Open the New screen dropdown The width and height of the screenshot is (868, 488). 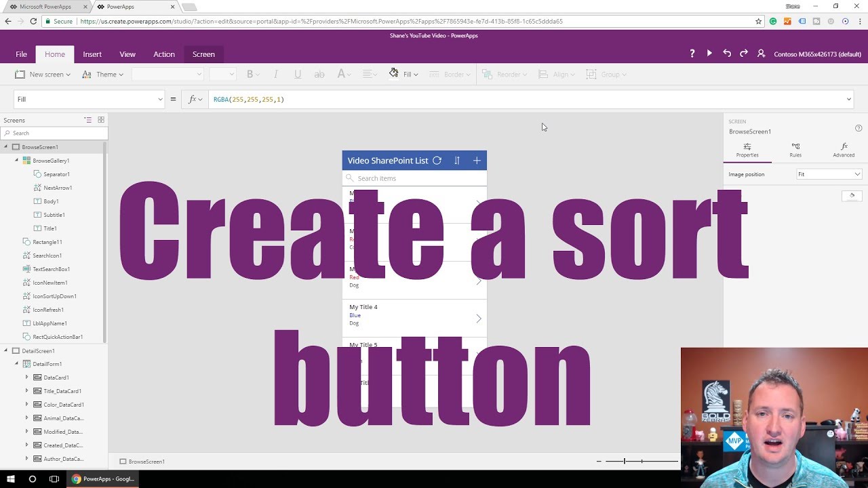click(43, 74)
